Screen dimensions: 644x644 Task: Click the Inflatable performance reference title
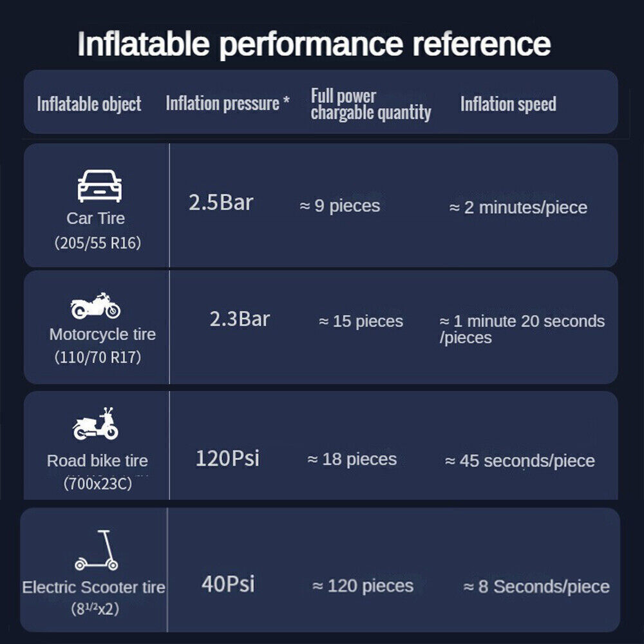click(314, 44)
